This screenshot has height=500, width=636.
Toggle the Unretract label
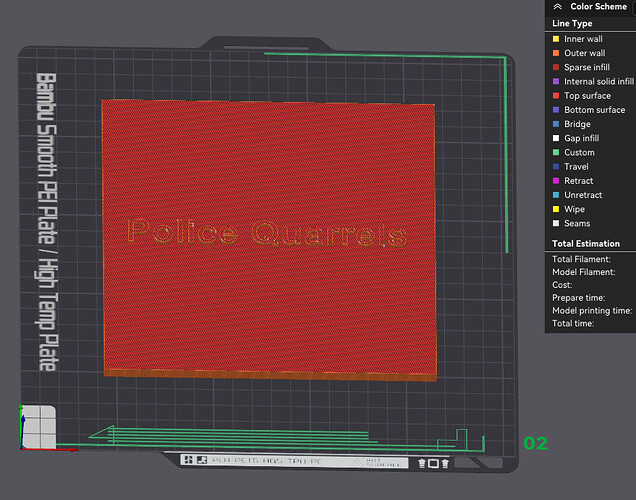tap(583, 195)
